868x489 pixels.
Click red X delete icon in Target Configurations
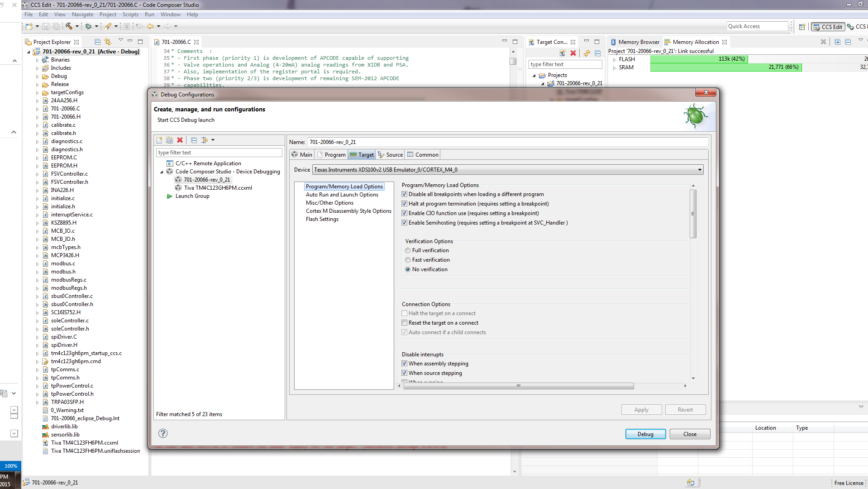[573, 53]
